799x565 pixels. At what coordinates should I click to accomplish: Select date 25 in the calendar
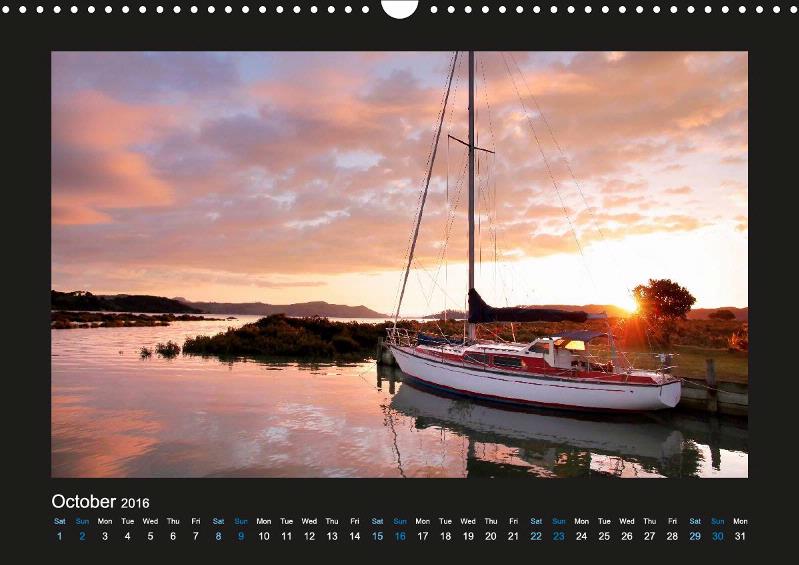click(x=604, y=536)
